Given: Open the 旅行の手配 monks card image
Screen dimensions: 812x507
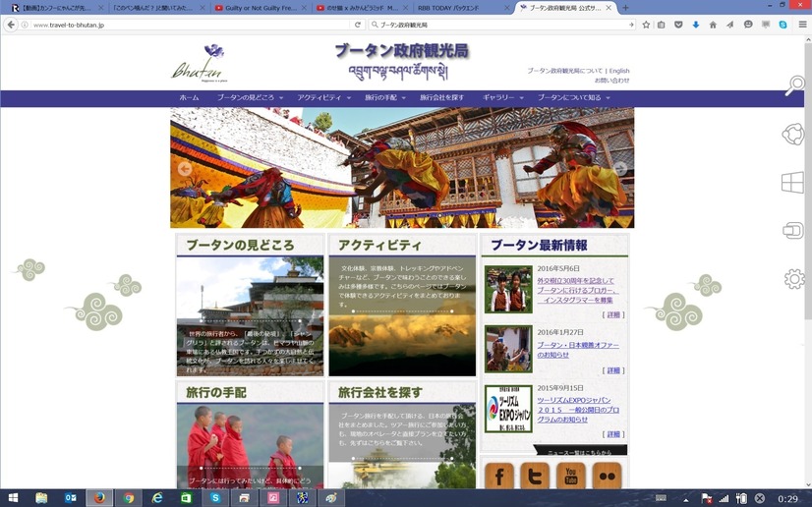Looking at the screenshot, I should (x=250, y=446).
